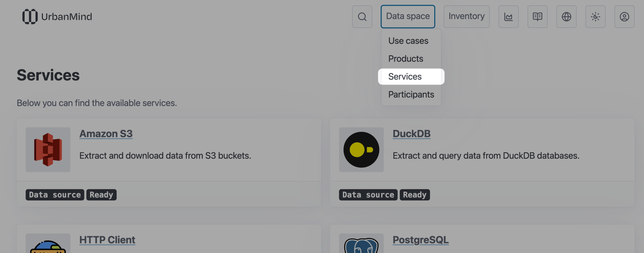Select Use cases from the menu
This screenshot has width=644, height=253.
408,41
